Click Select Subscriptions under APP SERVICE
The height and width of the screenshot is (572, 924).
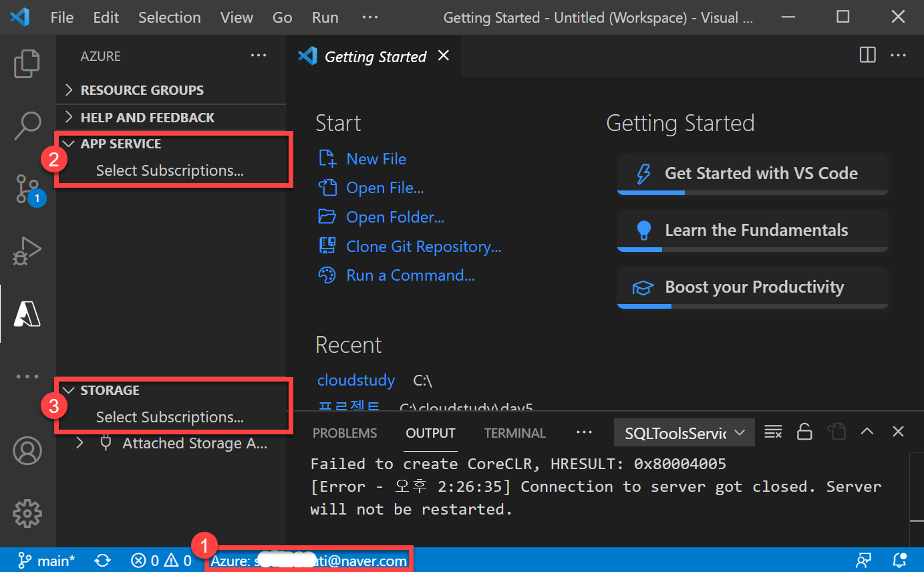tap(170, 170)
